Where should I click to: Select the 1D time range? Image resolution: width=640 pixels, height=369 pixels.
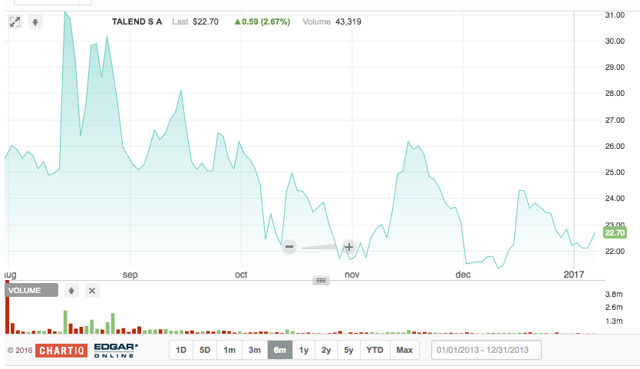tap(181, 350)
